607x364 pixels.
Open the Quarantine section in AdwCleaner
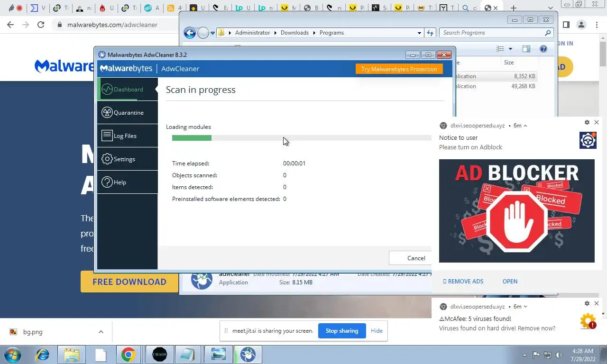tap(128, 112)
